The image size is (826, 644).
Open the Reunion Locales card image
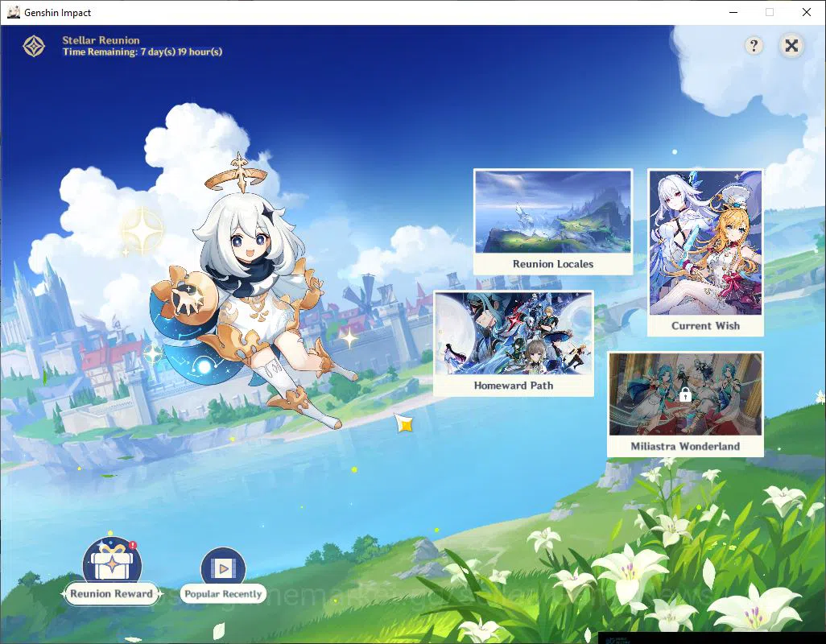point(552,211)
